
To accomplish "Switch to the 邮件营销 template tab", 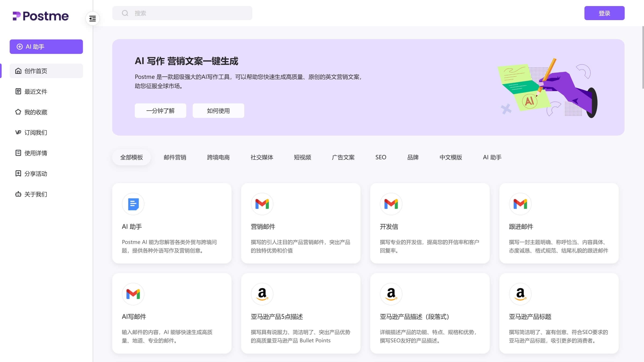I will [x=175, y=157].
